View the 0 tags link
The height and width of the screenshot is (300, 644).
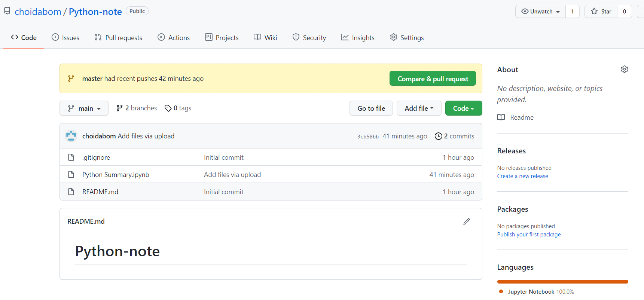point(178,108)
